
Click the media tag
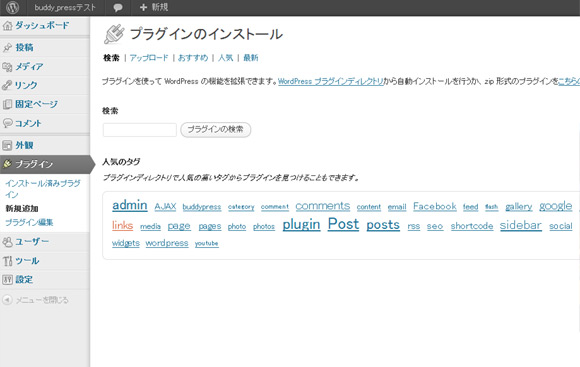150,226
